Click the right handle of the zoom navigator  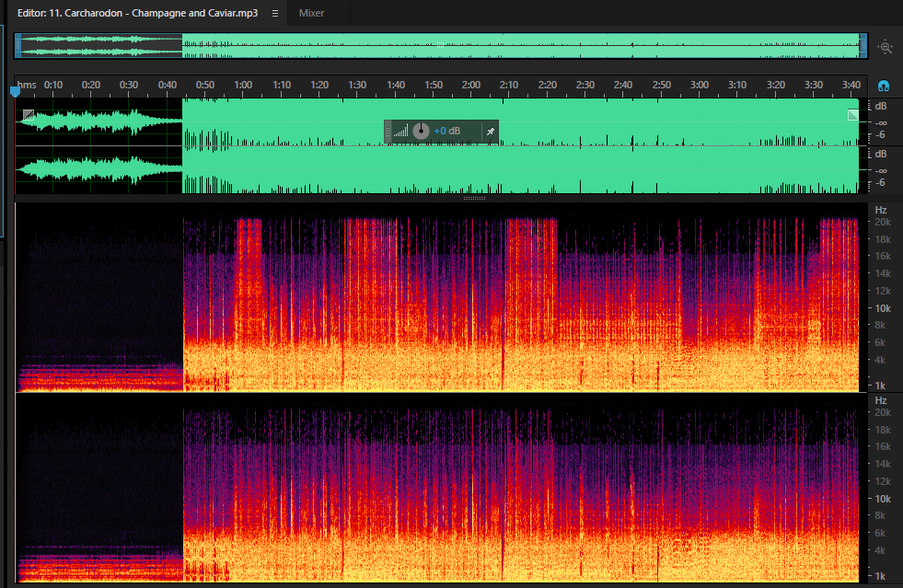click(862, 45)
